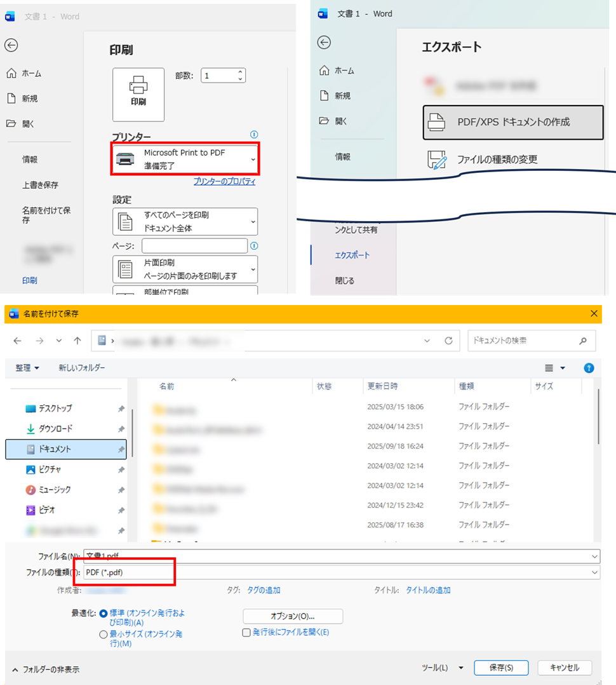
Task: Refresh the folder view in save dialog
Action: [x=448, y=341]
